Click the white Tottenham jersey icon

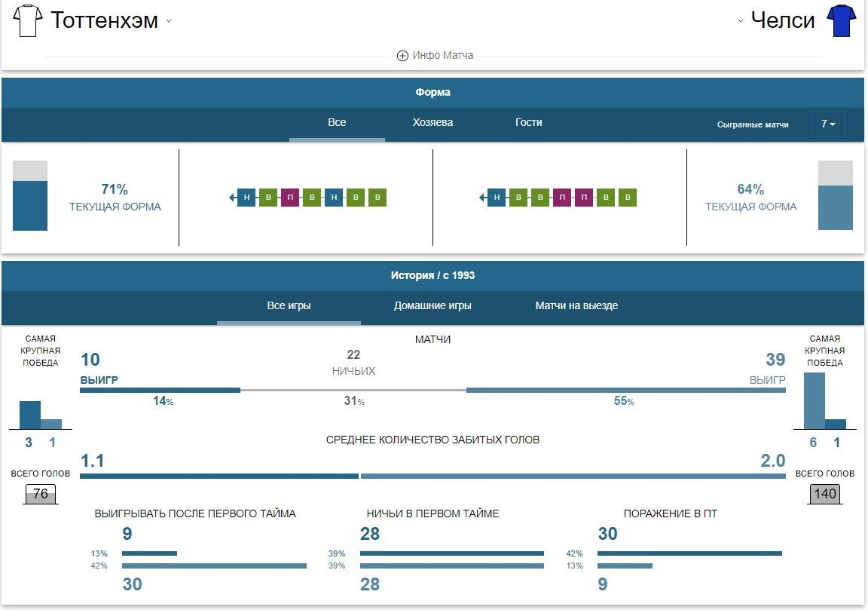pyautogui.click(x=28, y=20)
